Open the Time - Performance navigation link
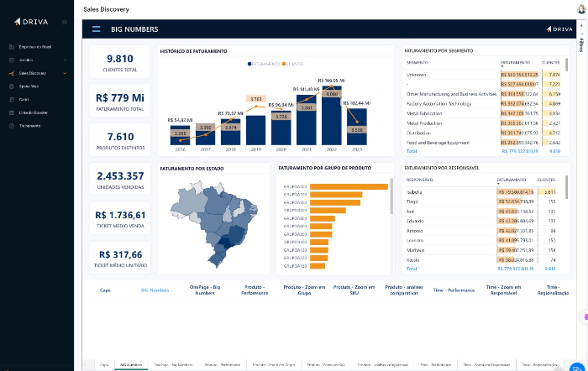 pyautogui.click(x=449, y=290)
